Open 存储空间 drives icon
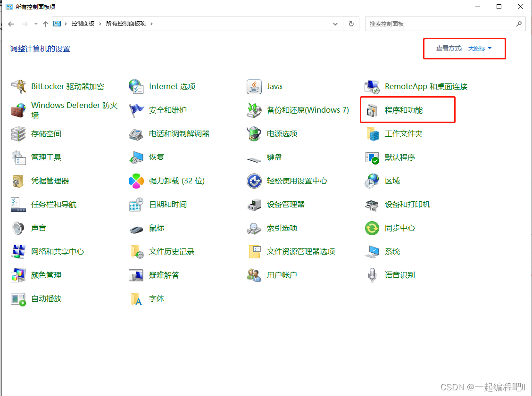The height and width of the screenshot is (396, 532). click(x=18, y=133)
